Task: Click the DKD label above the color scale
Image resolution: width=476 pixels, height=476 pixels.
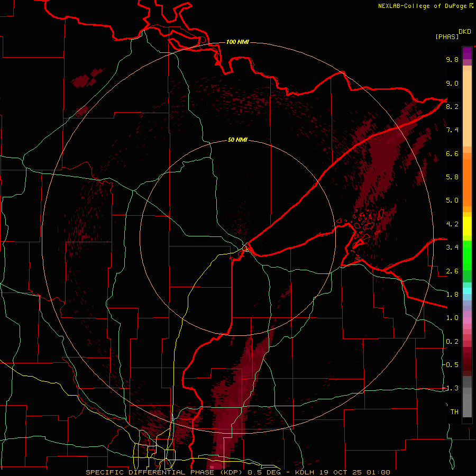Action: [464, 32]
